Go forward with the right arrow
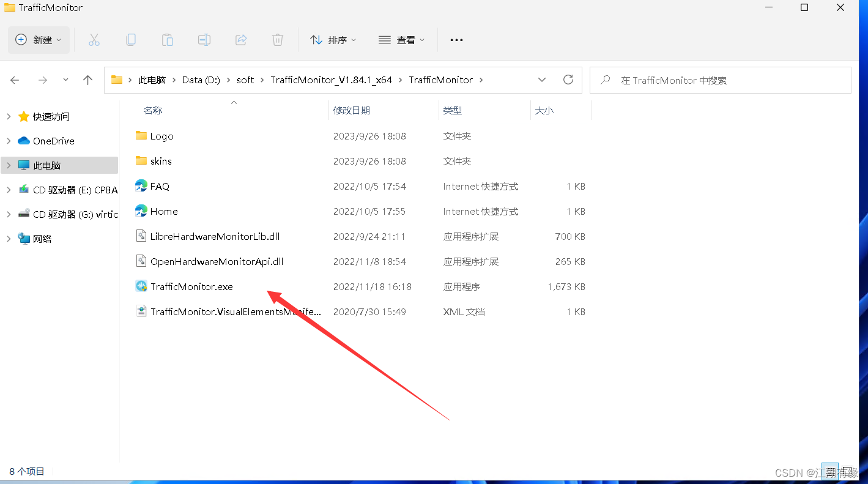This screenshot has height=484, width=868. 42,80
